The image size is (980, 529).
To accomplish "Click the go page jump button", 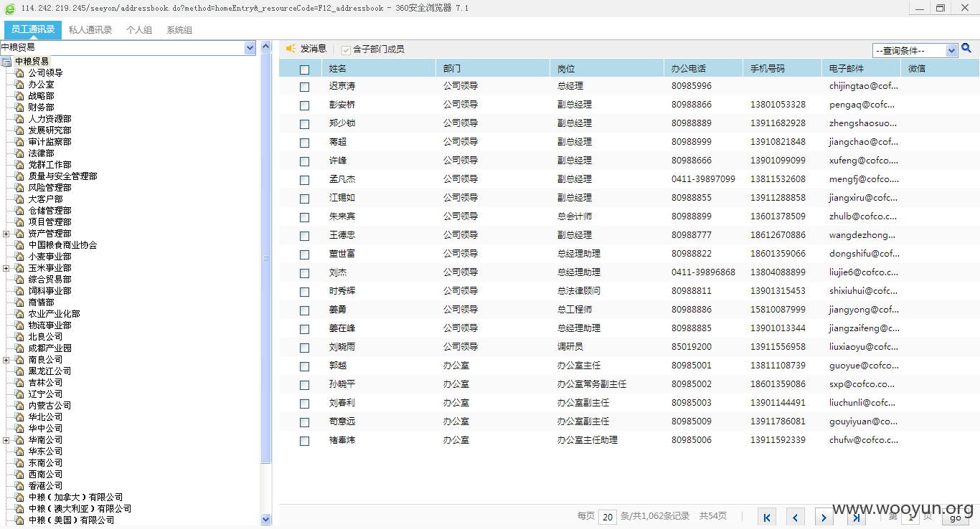I will (955, 518).
